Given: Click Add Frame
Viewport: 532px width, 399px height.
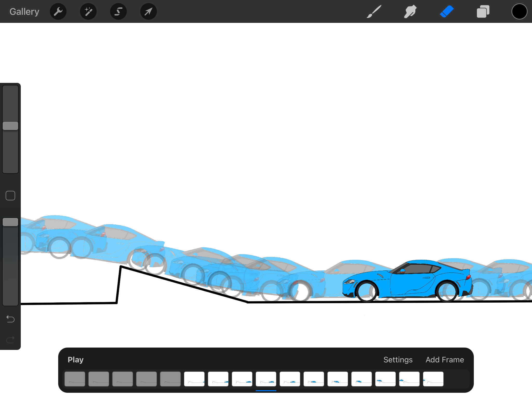Looking at the screenshot, I should pos(445,360).
